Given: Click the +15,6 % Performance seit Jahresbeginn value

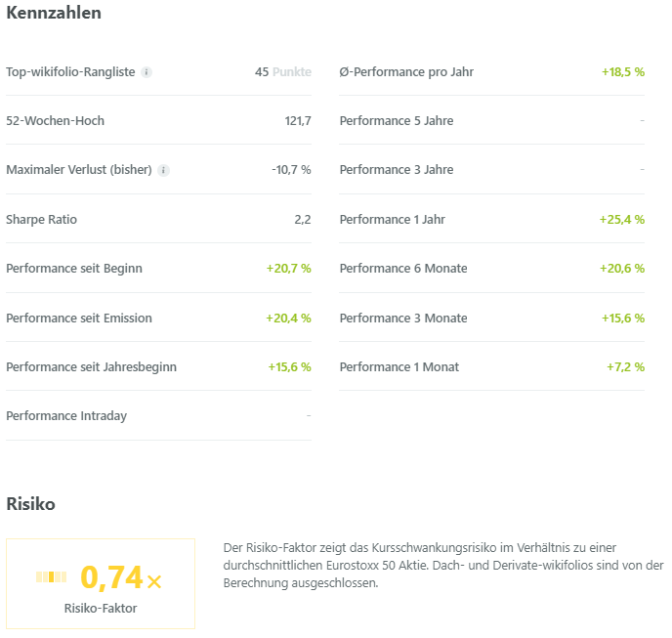Looking at the screenshot, I should (290, 367).
